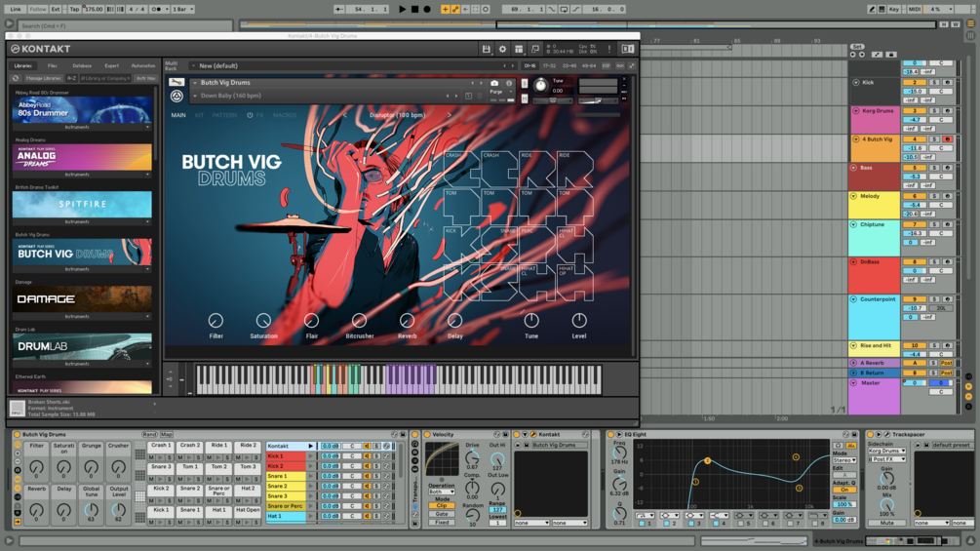Go to the previous preset before Disruptor
Viewport: 980px width, 551px height.
(x=344, y=115)
